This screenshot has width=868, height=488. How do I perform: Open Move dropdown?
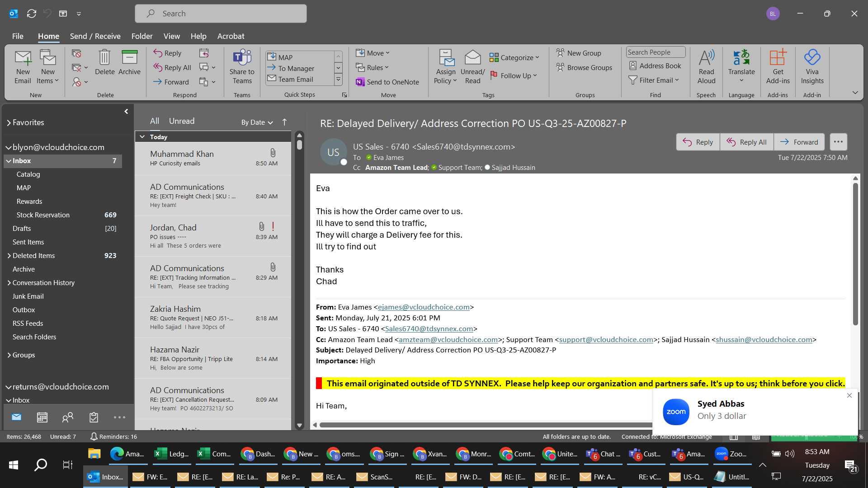click(373, 53)
